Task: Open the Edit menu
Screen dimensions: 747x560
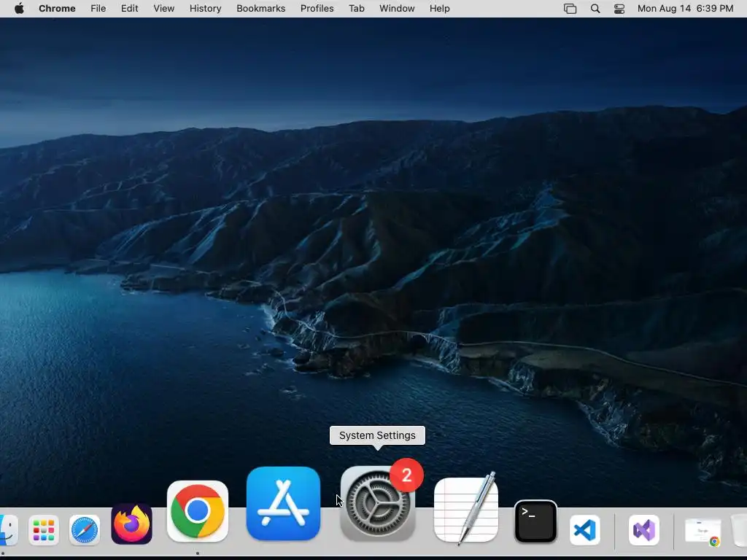Action: (130, 9)
